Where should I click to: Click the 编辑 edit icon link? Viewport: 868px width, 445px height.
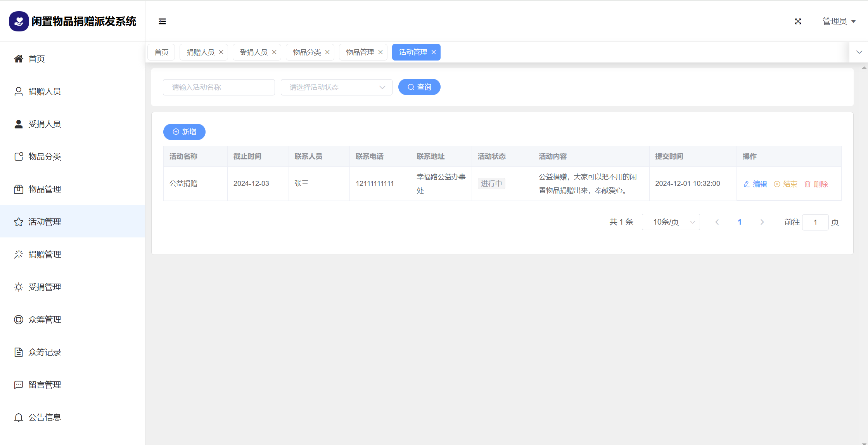coord(755,184)
